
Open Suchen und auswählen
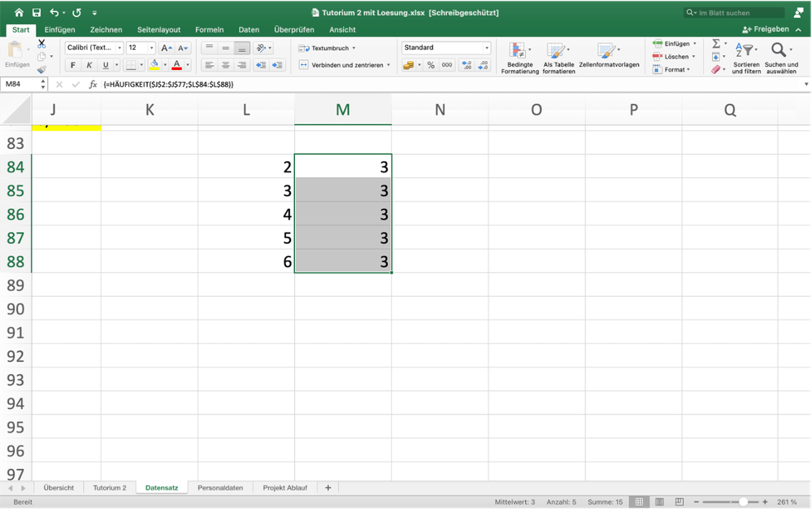[x=781, y=58]
